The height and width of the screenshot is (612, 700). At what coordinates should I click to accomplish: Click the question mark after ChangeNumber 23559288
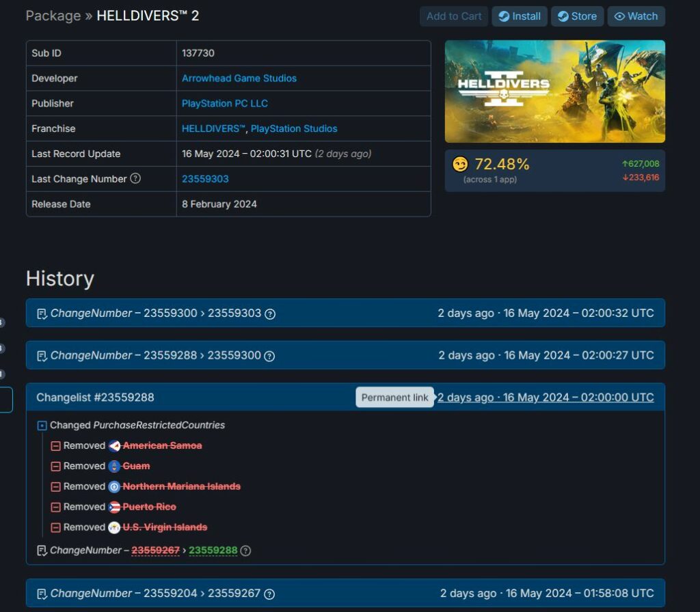pyautogui.click(x=245, y=551)
